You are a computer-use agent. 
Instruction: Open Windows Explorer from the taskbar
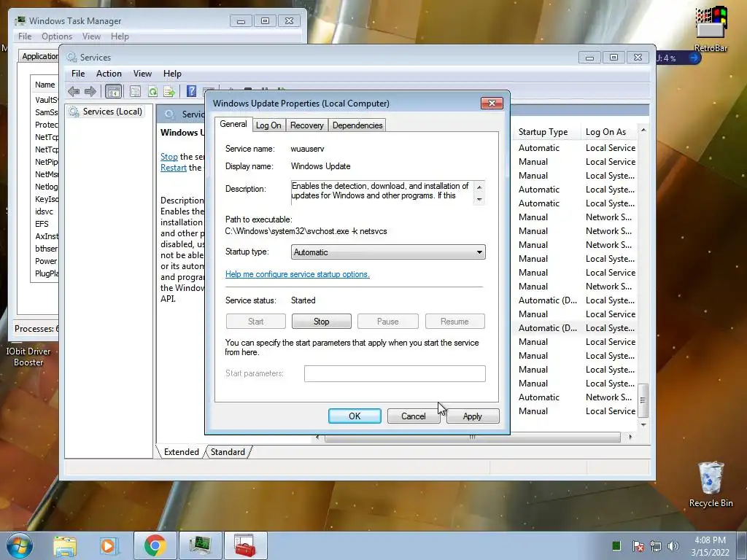coord(65,545)
